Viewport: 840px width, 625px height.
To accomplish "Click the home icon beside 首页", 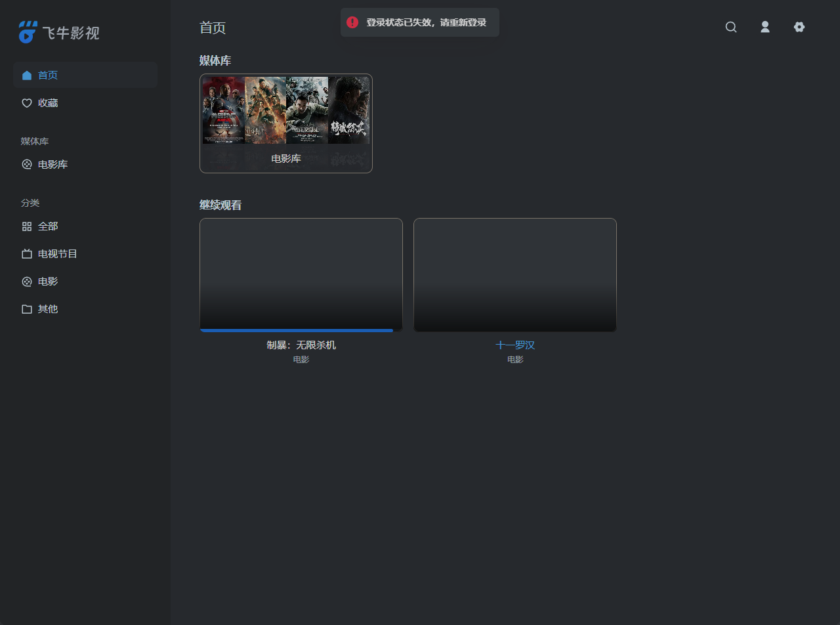I will click(x=27, y=75).
